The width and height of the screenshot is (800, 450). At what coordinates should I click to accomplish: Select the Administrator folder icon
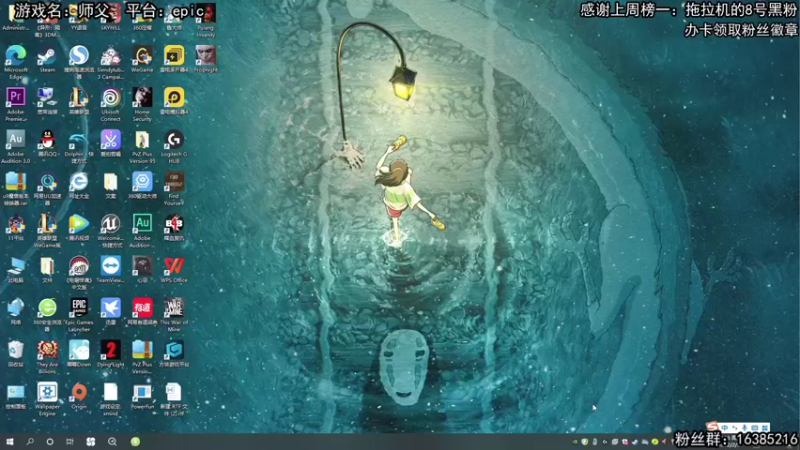16,14
